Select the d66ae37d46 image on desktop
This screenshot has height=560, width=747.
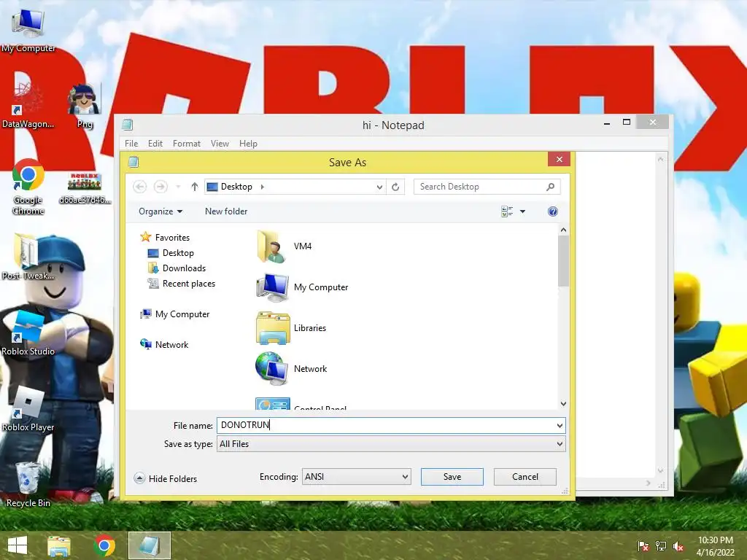pyautogui.click(x=85, y=189)
